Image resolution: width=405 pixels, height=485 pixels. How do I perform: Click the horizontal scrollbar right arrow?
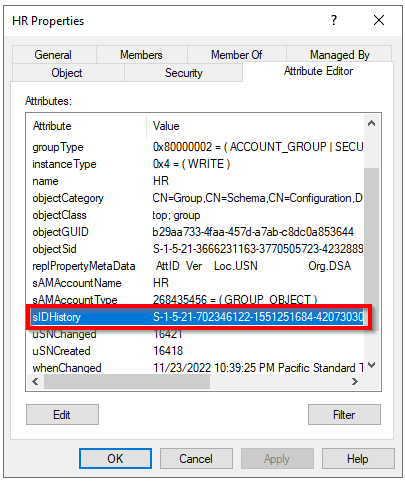(x=355, y=381)
